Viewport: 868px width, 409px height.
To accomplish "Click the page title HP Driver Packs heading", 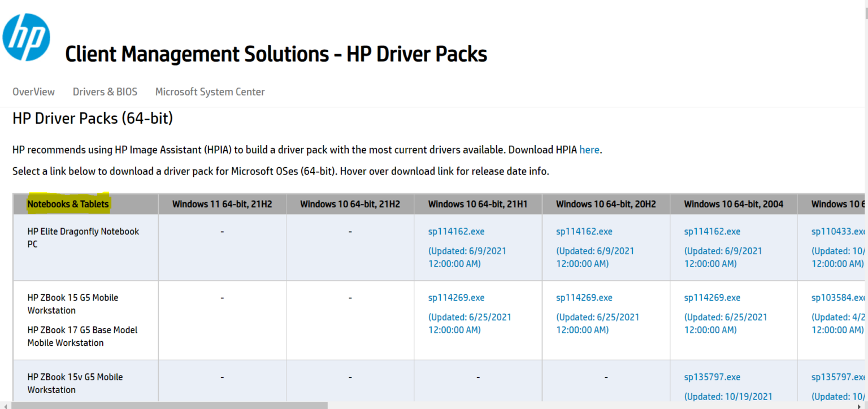I will coord(276,54).
